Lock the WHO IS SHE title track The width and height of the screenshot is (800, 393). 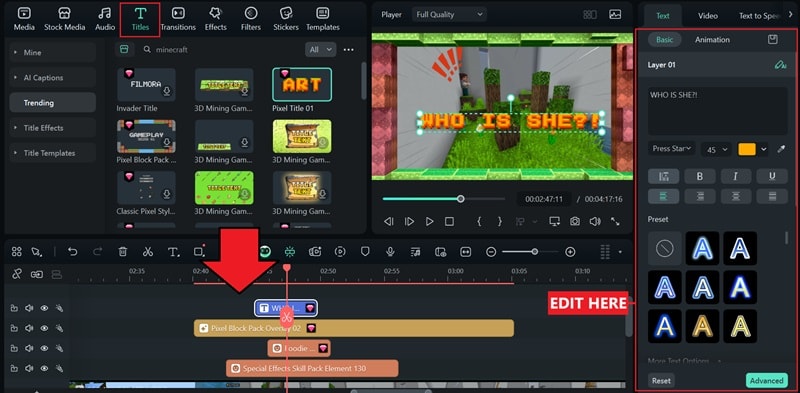click(x=14, y=308)
